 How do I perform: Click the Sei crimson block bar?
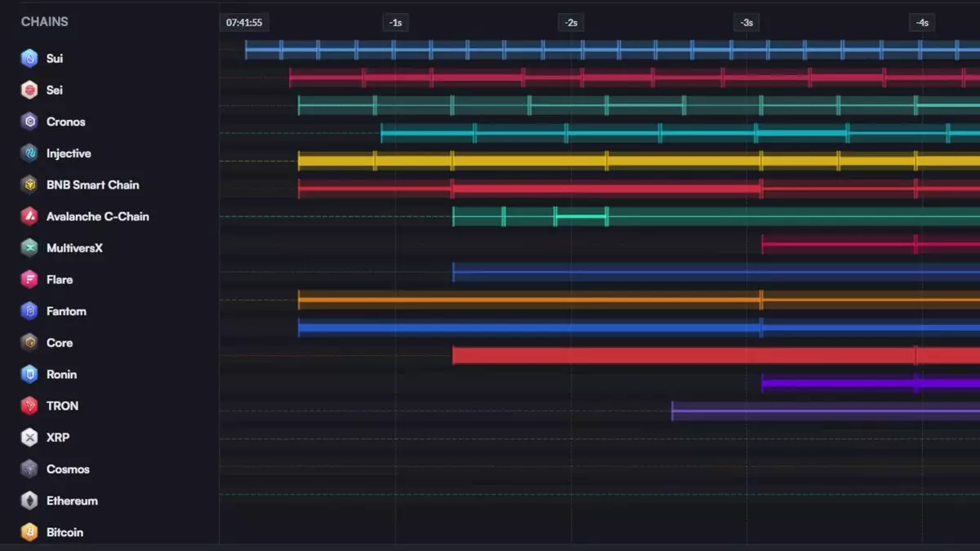point(635,78)
